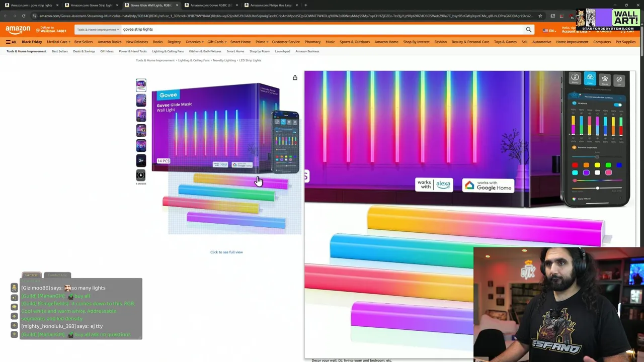This screenshot has height=362, width=644.
Task: Click Amazon Business subnav link
Action: (x=307, y=51)
